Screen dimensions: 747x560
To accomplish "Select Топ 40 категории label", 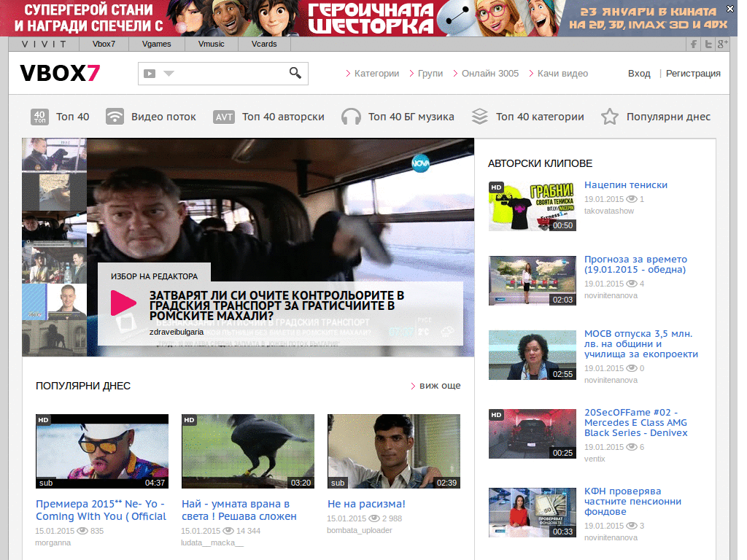I will point(540,117).
